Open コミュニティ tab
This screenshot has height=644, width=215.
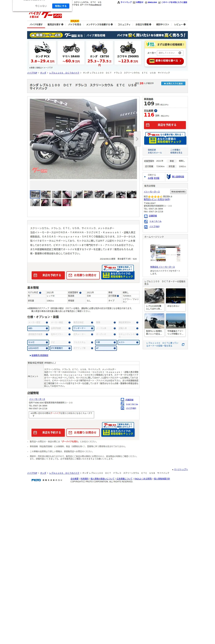coord(124,25)
